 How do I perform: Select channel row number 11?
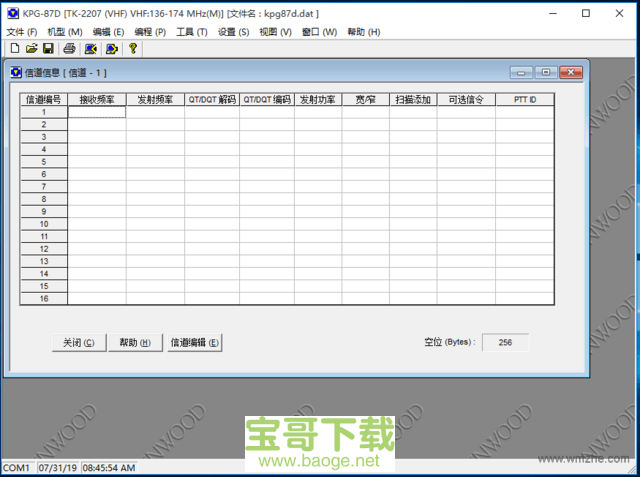tap(44, 237)
